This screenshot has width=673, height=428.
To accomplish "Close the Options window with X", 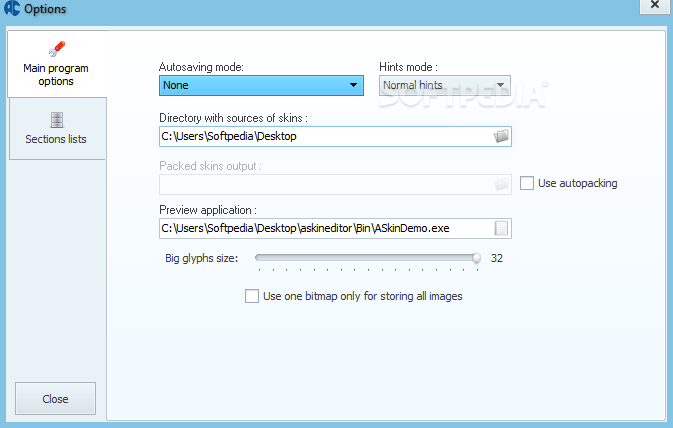I will tap(655, 6).
